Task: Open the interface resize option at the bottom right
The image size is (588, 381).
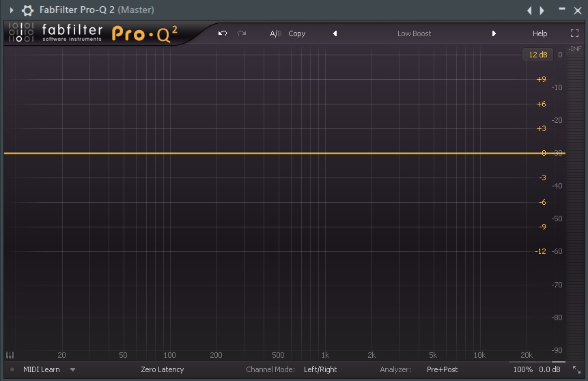Action: (576, 370)
